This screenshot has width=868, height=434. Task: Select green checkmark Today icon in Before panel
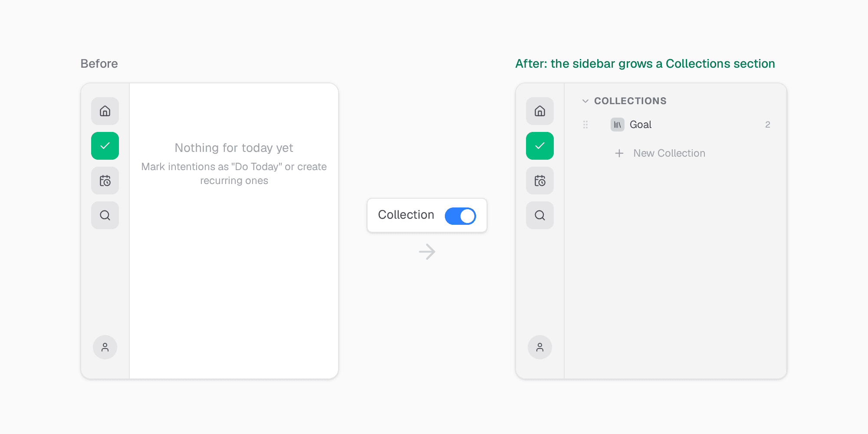[105, 146]
